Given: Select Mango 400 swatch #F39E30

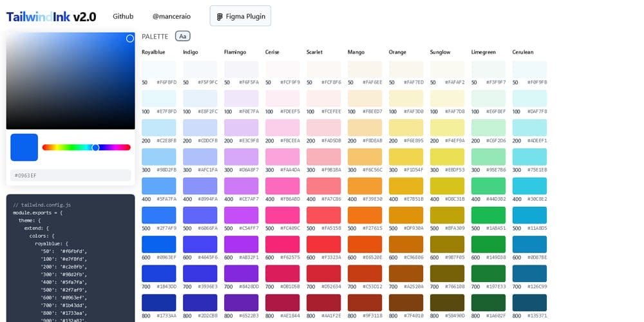Looking at the screenshot, I should click(x=365, y=186).
